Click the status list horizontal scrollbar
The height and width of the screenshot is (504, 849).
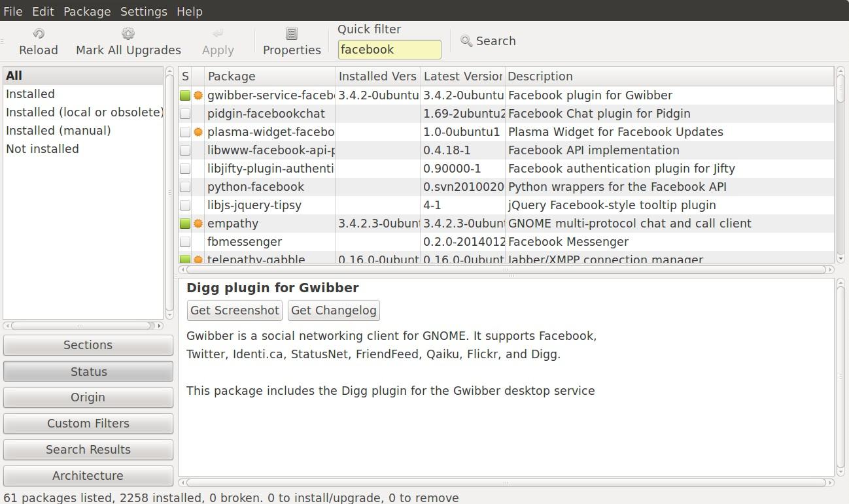click(x=83, y=326)
